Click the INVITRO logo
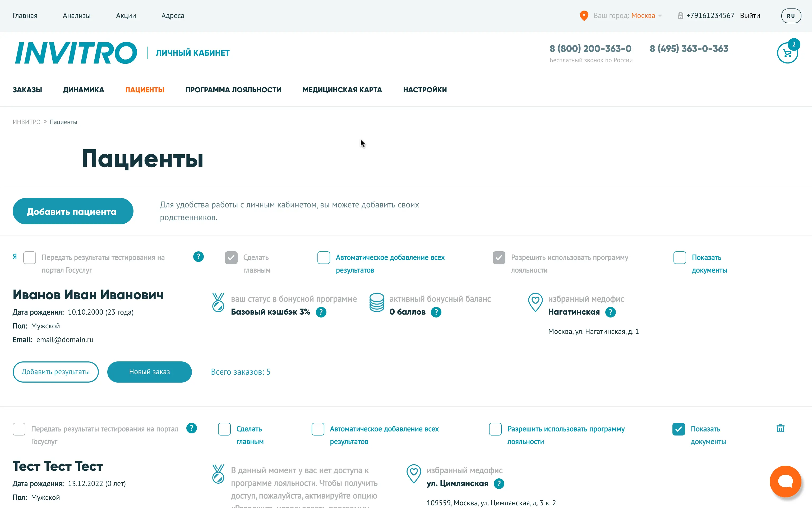Image resolution: width=812 pixels, height=508 pixels. [76, 53]
